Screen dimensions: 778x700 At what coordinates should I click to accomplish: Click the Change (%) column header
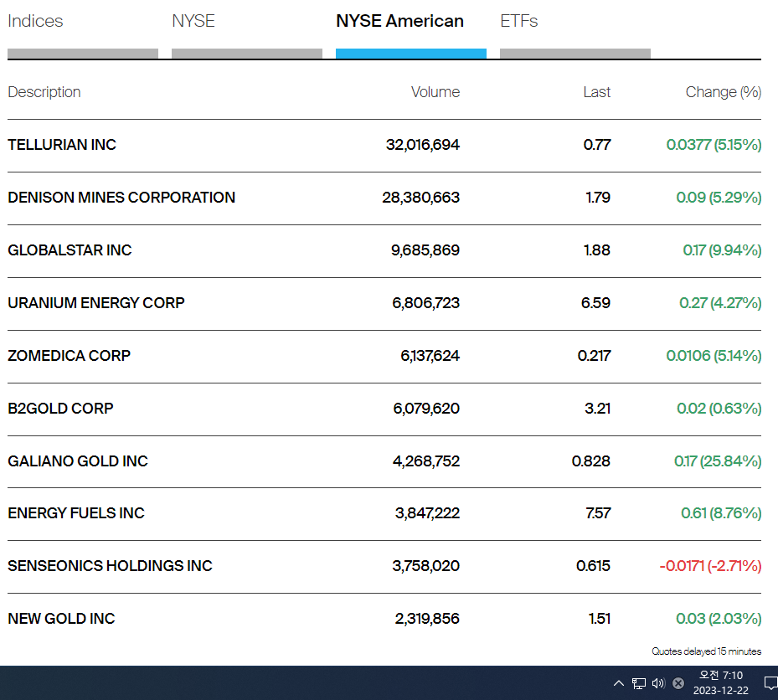(x=723, y=92)
